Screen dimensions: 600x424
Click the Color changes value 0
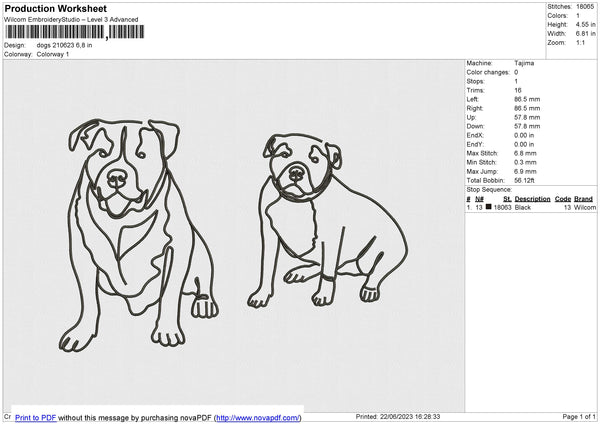tap(516, 72)
